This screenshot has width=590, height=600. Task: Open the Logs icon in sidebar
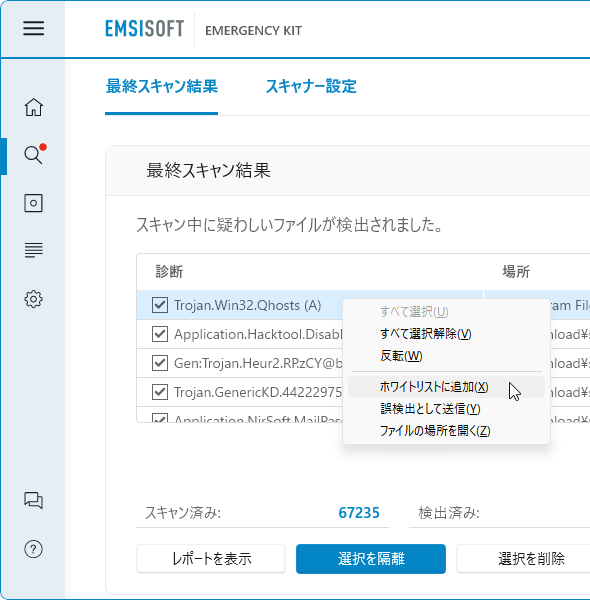point(34,250)
